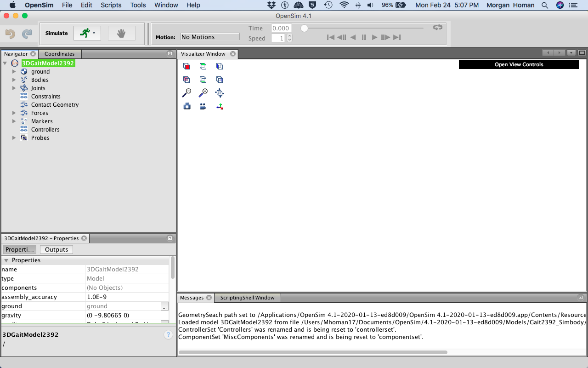588x368 pixels.
Task: Click the Speed value field
Action: 278,38
